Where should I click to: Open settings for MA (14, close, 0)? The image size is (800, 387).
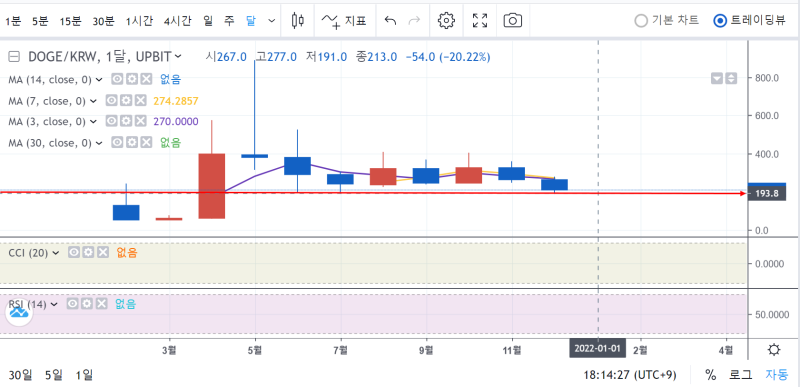tap(132, 79)
